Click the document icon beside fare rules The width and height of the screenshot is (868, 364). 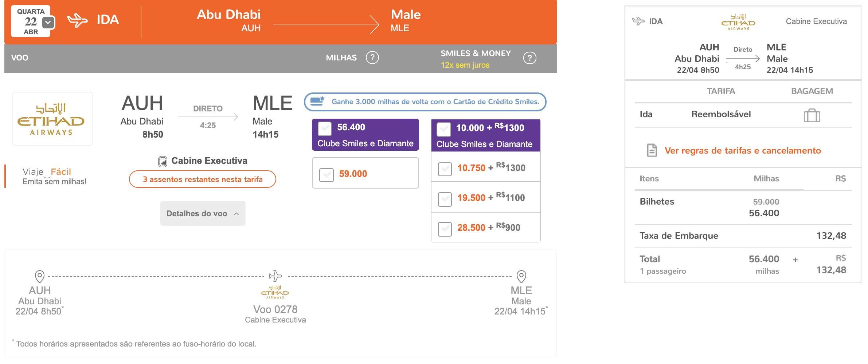click(x=652, y=150)
